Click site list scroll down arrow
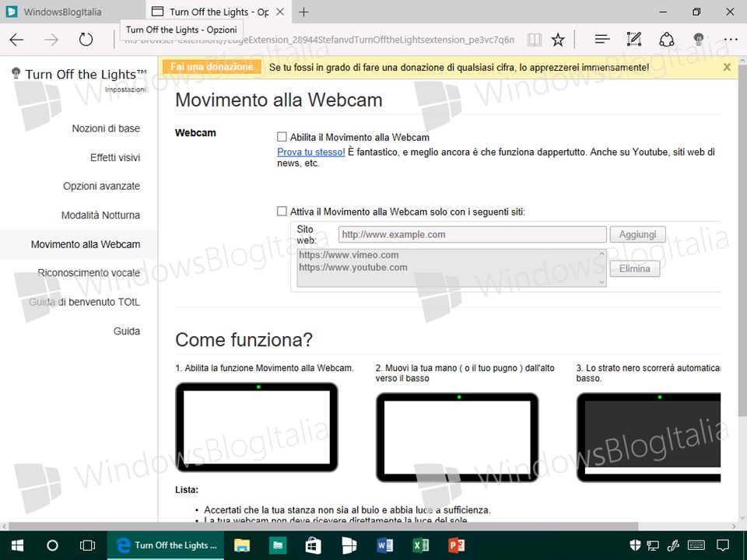The image size is (747, 560). pos(601,282)
